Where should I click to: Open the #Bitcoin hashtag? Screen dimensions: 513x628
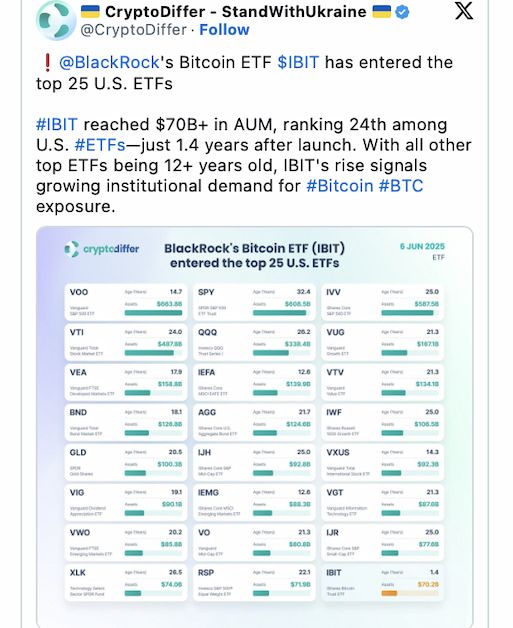[340, 186]
